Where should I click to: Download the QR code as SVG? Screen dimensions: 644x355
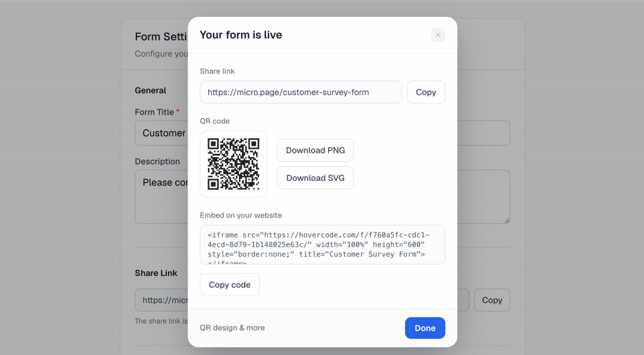(x=315, y=178)
